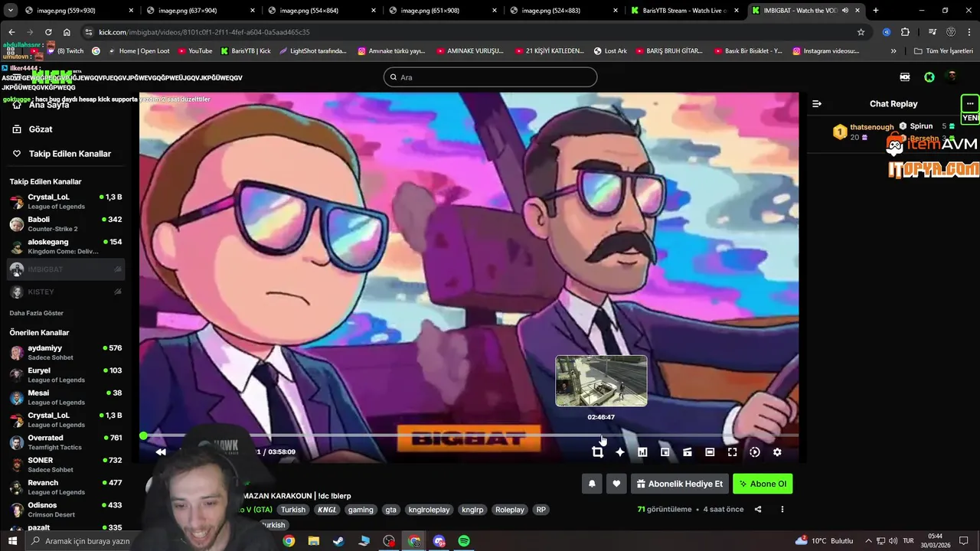Click the sparkle icon in player controls
The image size is (980, 551).
click(620, 452)
